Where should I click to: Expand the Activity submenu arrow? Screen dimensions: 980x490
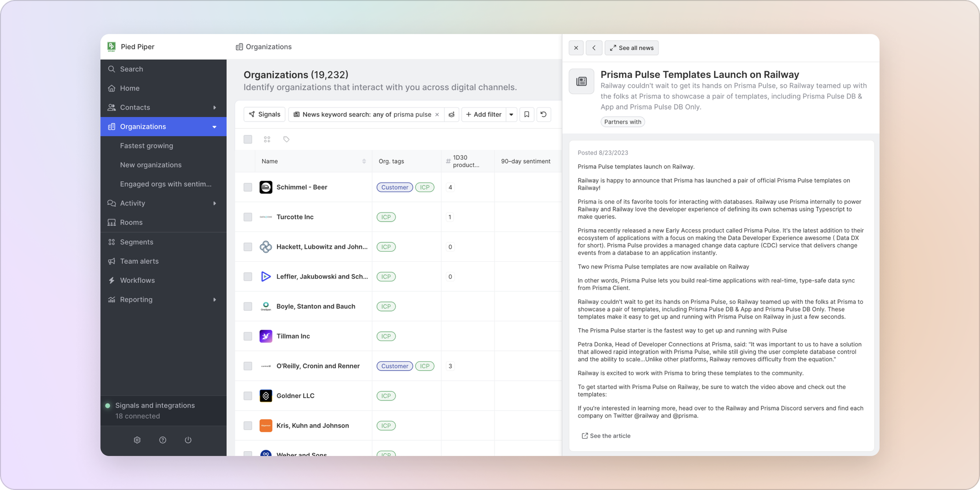(214, 203)
